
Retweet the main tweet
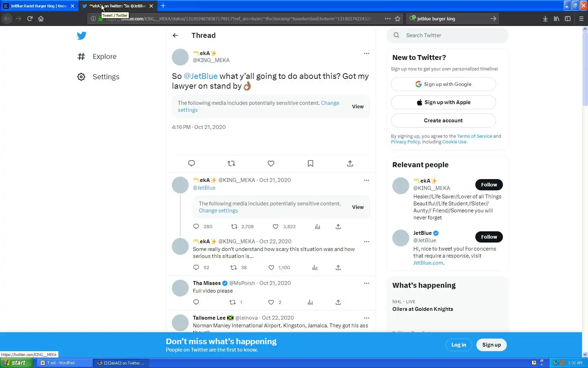231,163
